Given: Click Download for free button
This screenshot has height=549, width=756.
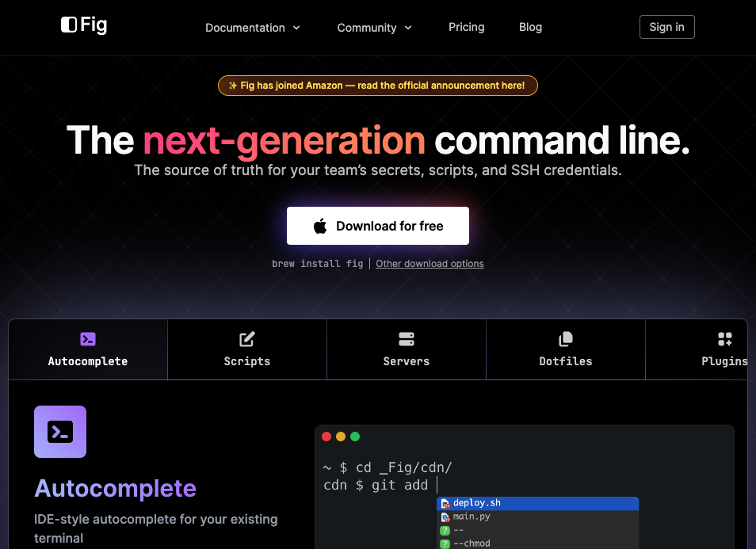Looking at the screenshot, I should point(377,226).
